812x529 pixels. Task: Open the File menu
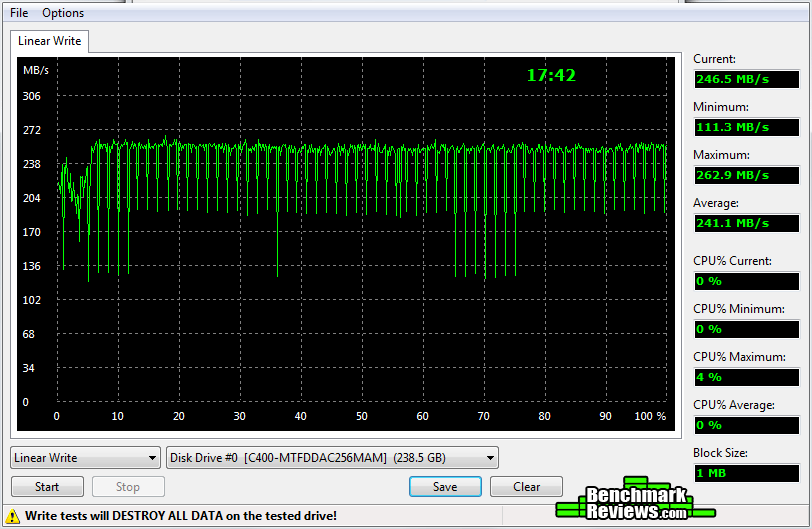19,13
